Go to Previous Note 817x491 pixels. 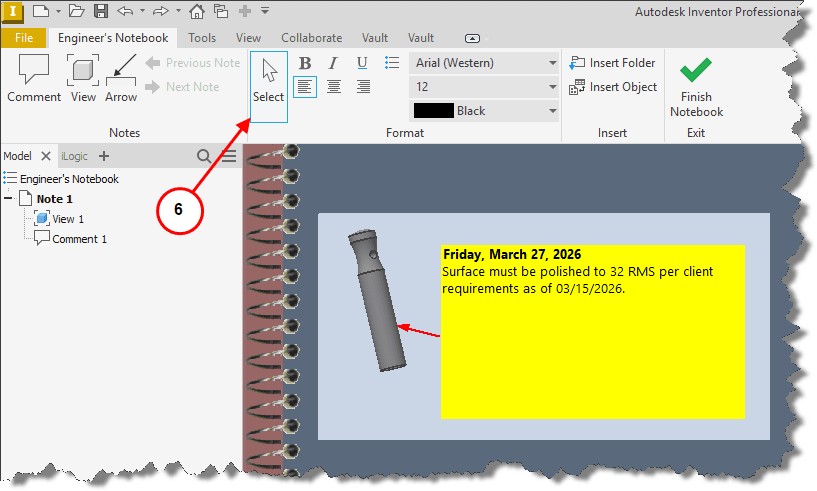193,63
